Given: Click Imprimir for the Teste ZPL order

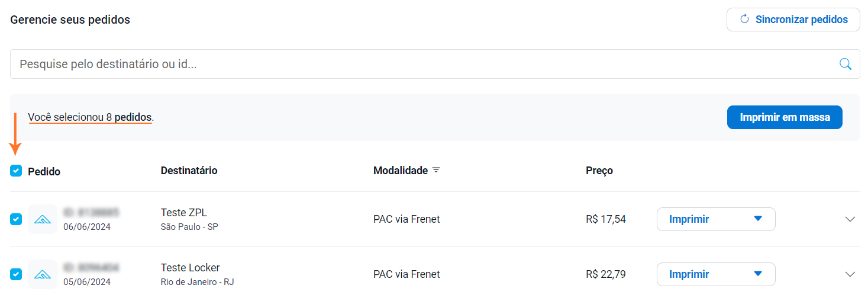Looking at the screenshot, I should [689, 219].
